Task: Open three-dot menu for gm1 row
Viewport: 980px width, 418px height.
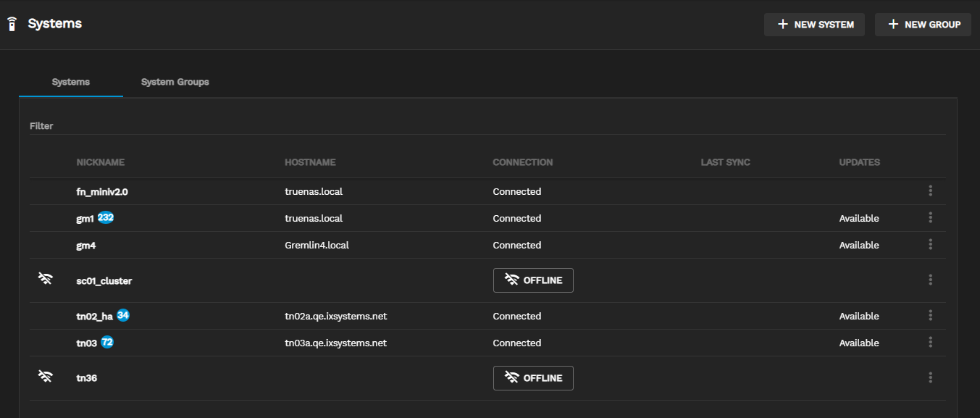Action: [x=930, y=218]
